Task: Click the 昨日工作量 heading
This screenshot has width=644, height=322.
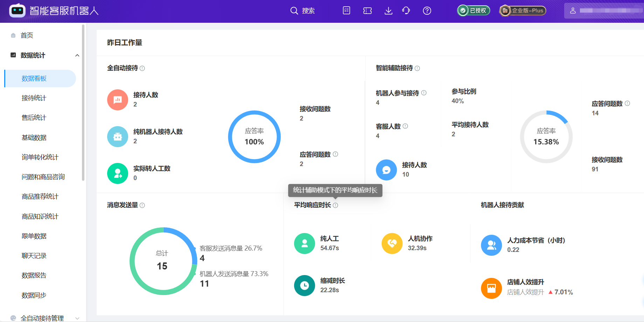Action: click(x=125, y=43)
